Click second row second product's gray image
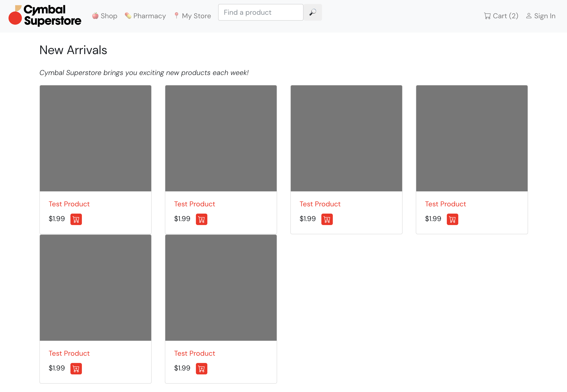Screen dimensions: 567x392 click(x=221, y=288)
